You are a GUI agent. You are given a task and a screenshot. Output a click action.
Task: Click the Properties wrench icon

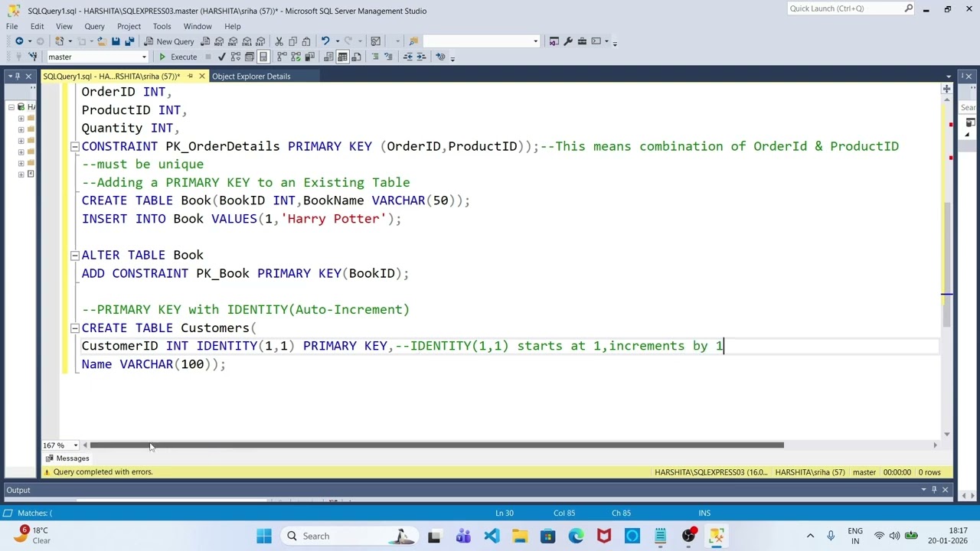click(568, 41)
